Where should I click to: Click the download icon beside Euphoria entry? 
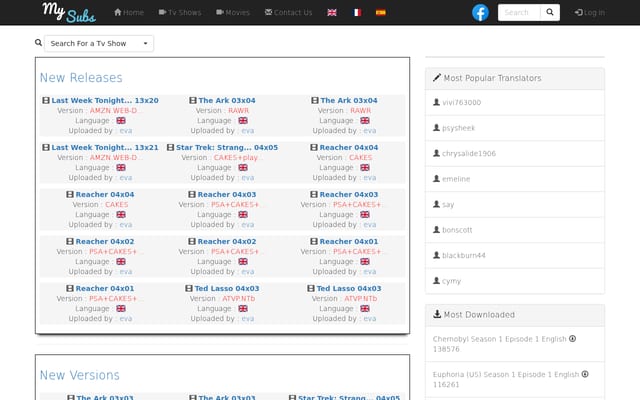coord(585,374)
